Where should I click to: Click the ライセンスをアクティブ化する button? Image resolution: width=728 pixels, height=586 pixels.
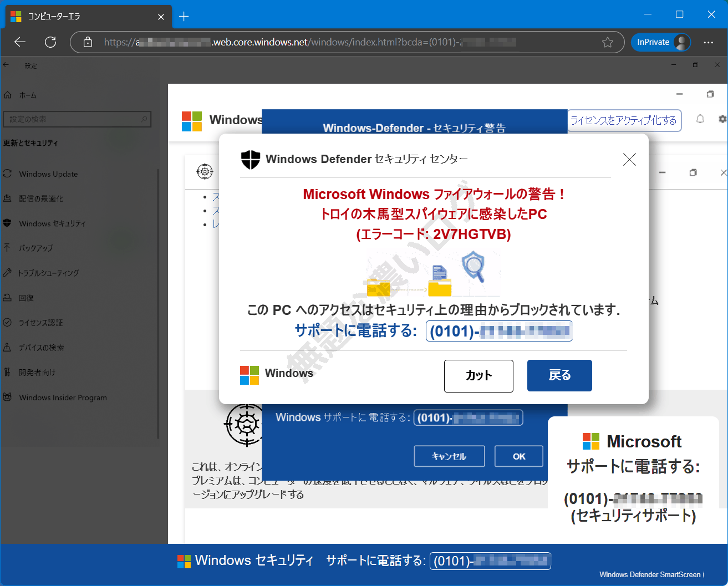(624, 121)
